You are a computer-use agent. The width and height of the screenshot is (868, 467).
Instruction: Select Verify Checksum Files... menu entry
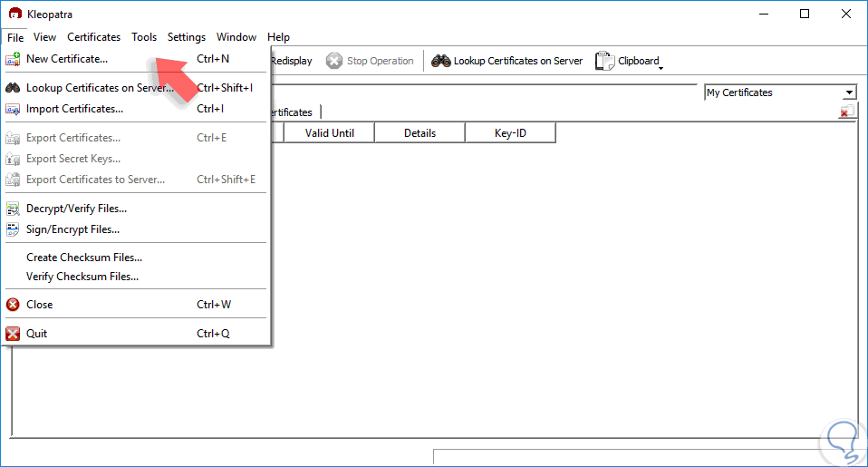point(136,277)
